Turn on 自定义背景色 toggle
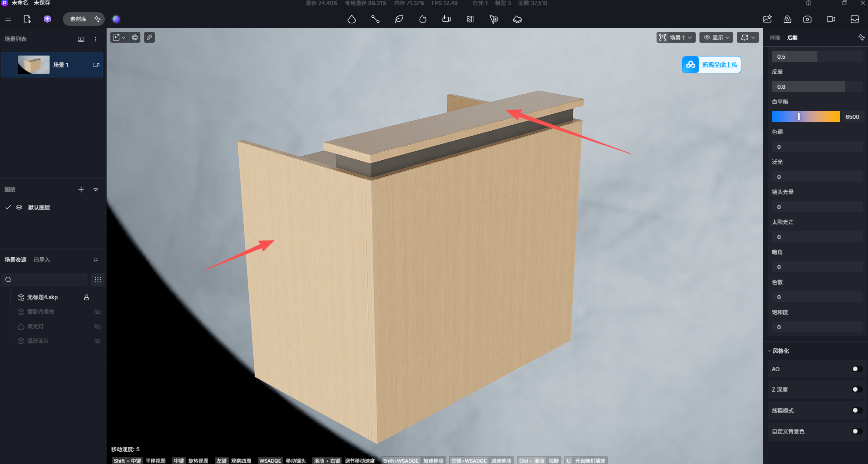 [857, 431]
